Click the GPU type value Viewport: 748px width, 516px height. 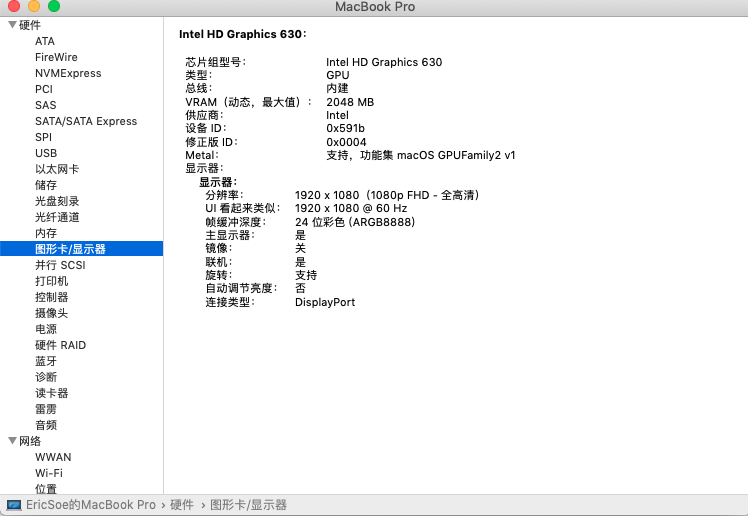[x=338, y=75]
